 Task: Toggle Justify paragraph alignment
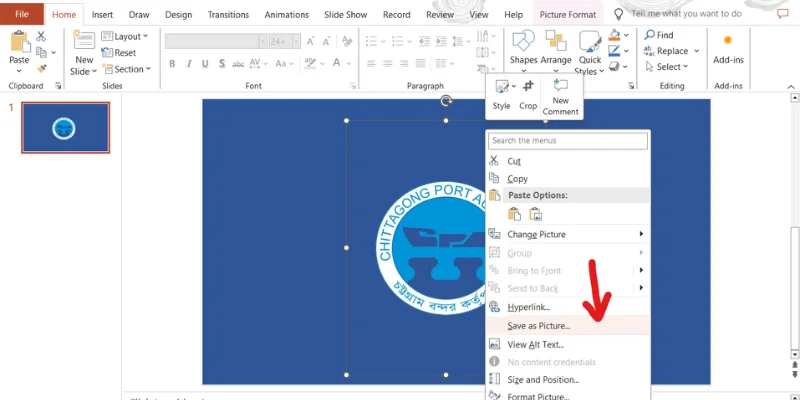click(x=420, y=64)
